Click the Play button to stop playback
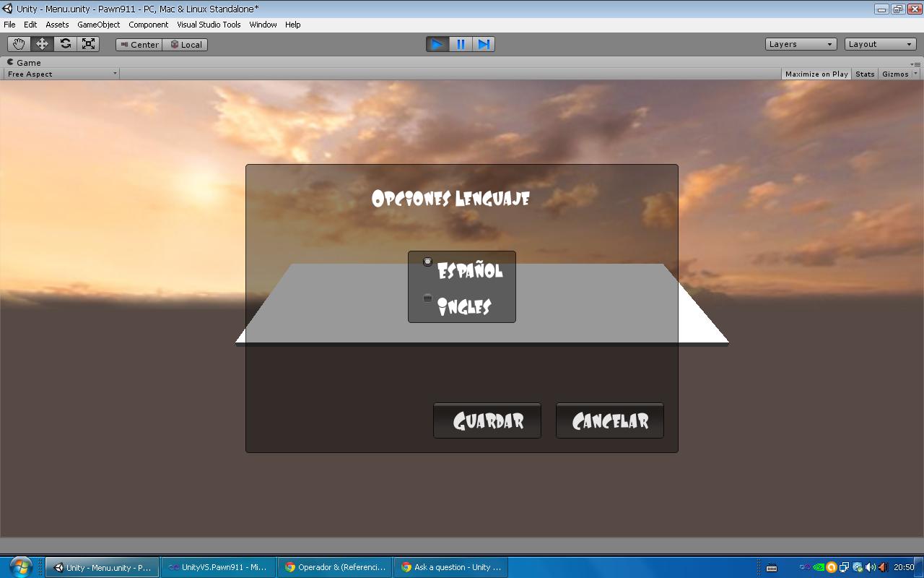Image resolution: width=924 pixels, height=578 pixels. 437,44
